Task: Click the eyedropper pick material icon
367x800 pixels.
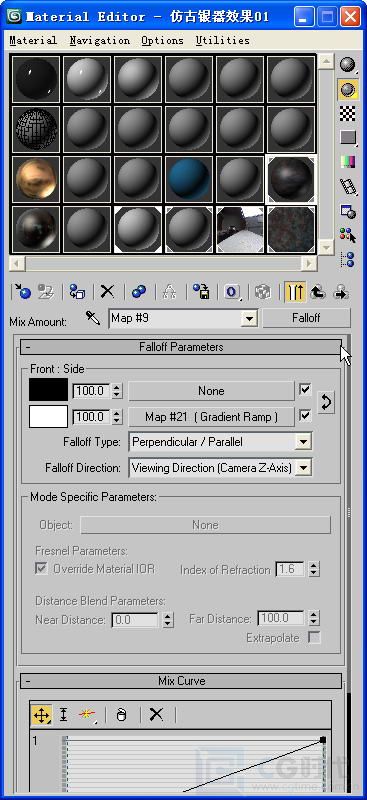Action: click(x=93, y=318)
